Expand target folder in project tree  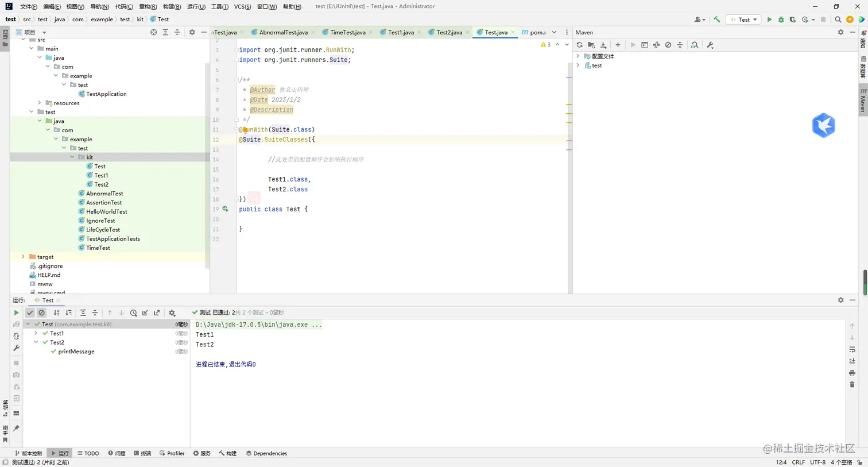click(23, 257)
